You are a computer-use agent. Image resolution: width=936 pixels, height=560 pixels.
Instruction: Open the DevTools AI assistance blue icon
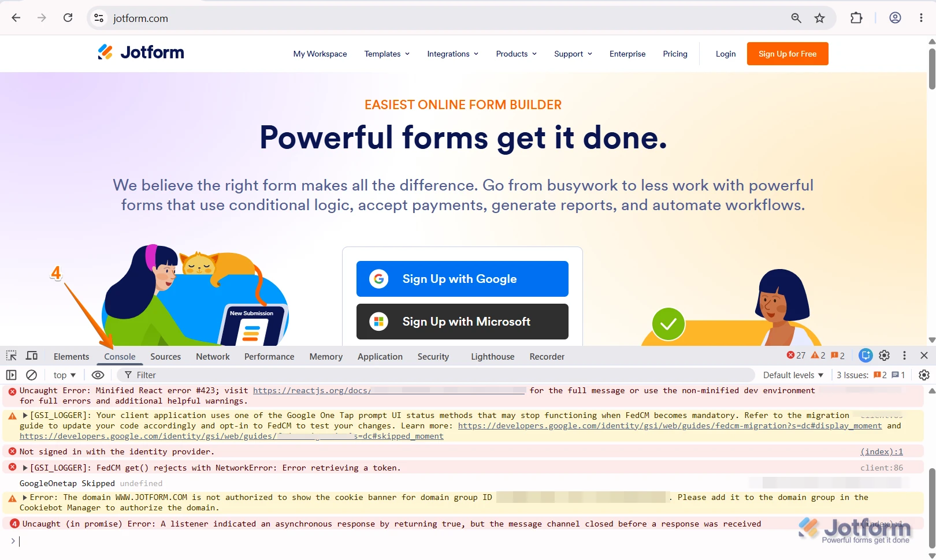pyautogui.click(x=865, y=356)
